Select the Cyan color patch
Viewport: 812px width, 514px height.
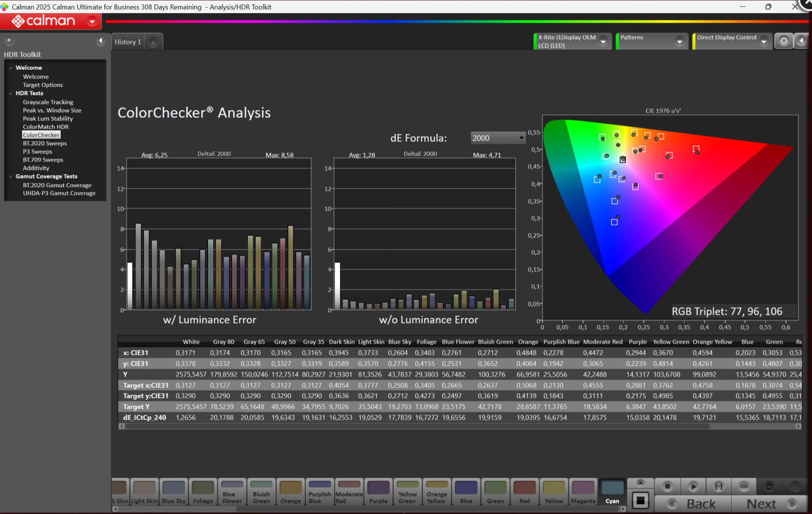coord(612,492)
